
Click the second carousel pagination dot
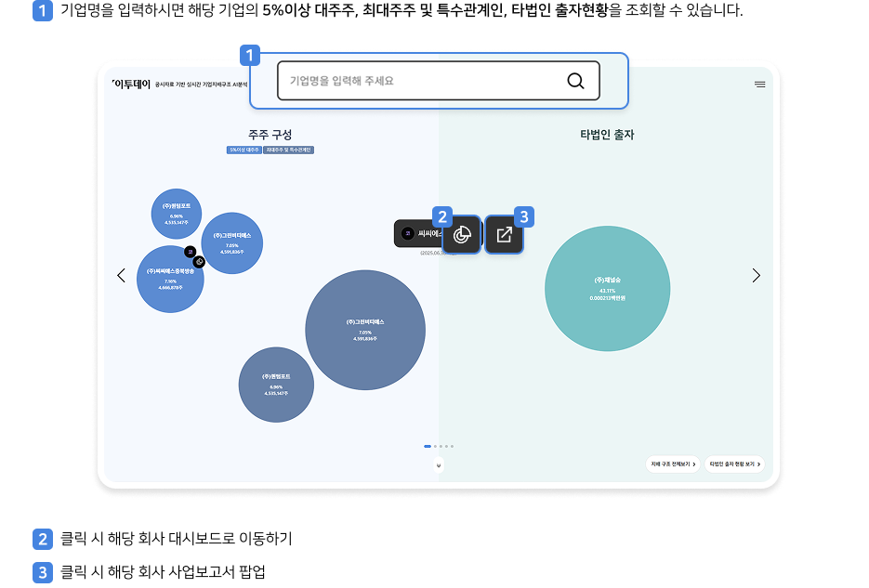(435, 447)
